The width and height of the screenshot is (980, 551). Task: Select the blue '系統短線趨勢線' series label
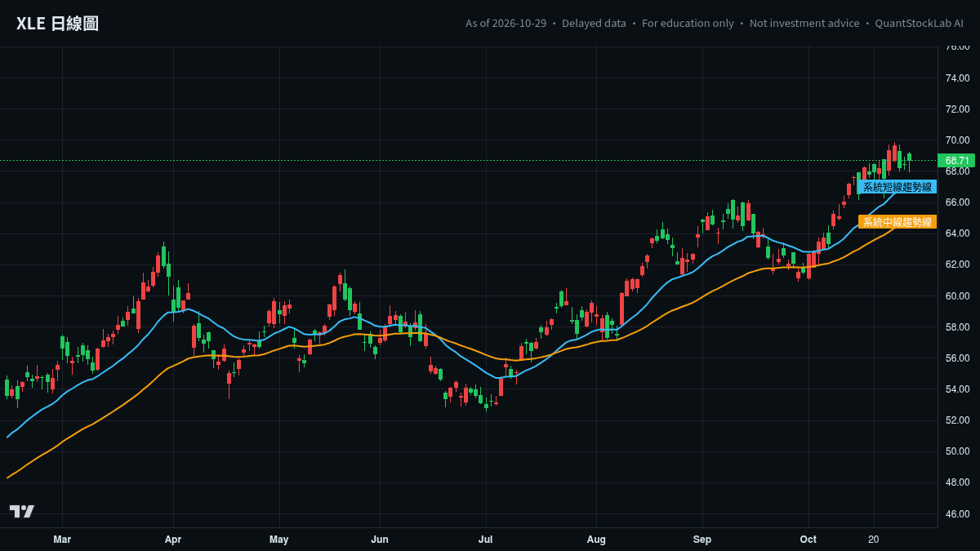897,187
